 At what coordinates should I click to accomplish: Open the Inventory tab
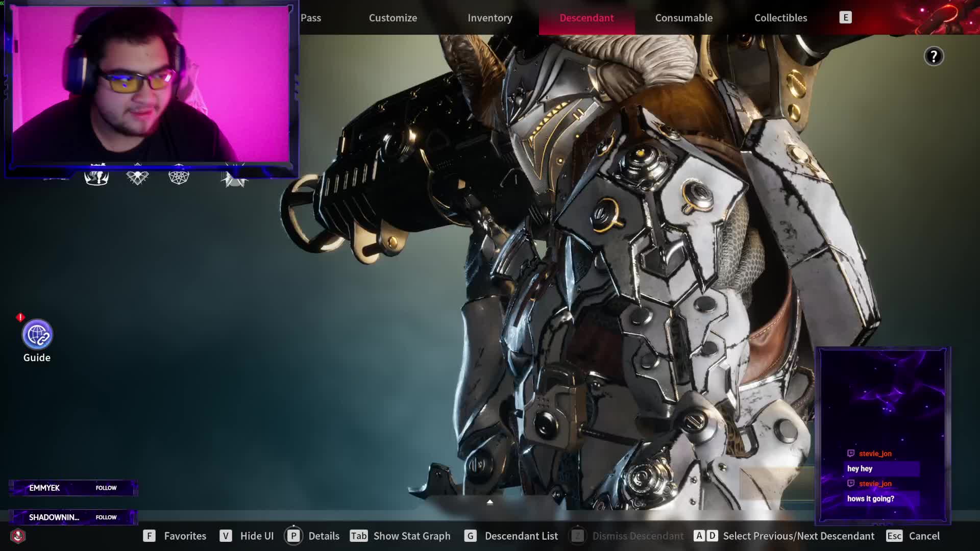(490, 18)
